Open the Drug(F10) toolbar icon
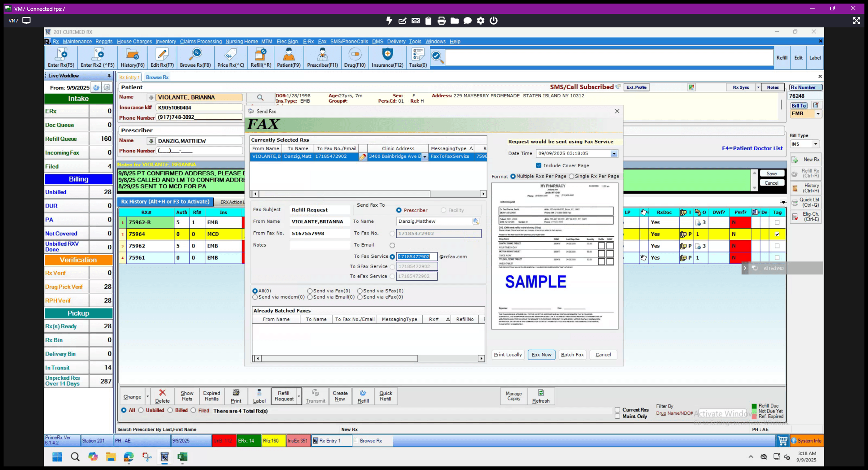 click(x=355, y=55)
